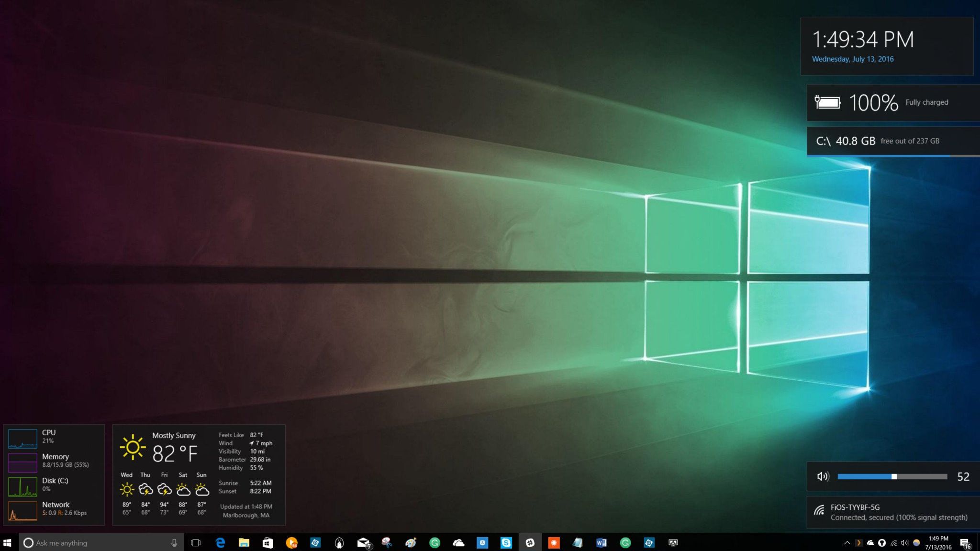Mute using the volume widget speaker icon
Image resolution: width=980 pixels, height=551 pixels.
(823, 476)
